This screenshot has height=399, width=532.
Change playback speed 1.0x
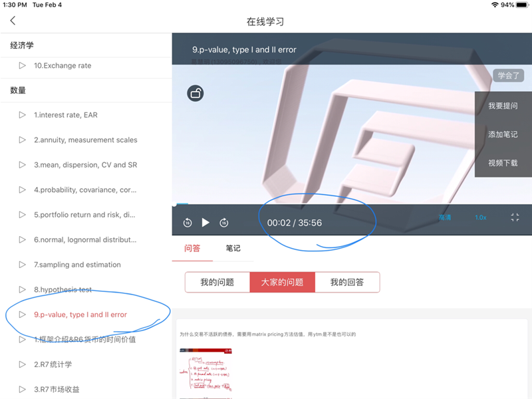coord(481,217)
